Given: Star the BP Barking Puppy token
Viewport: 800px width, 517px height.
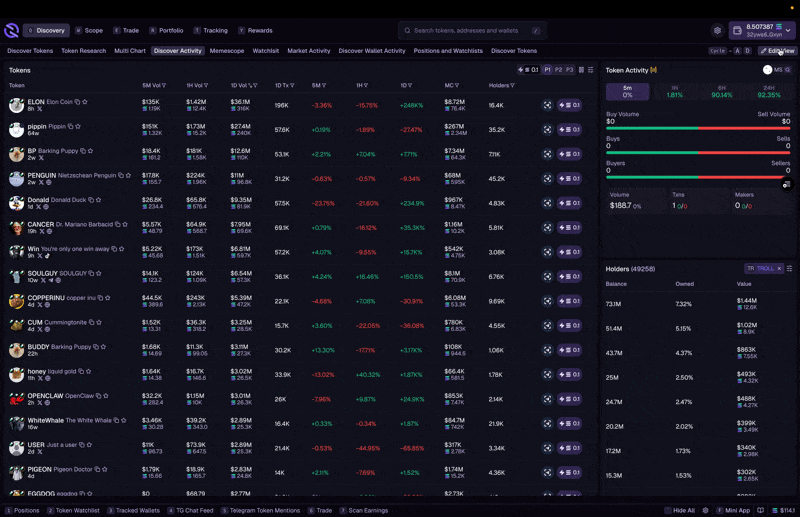Looking at the screenshot, I should (90, 151).
